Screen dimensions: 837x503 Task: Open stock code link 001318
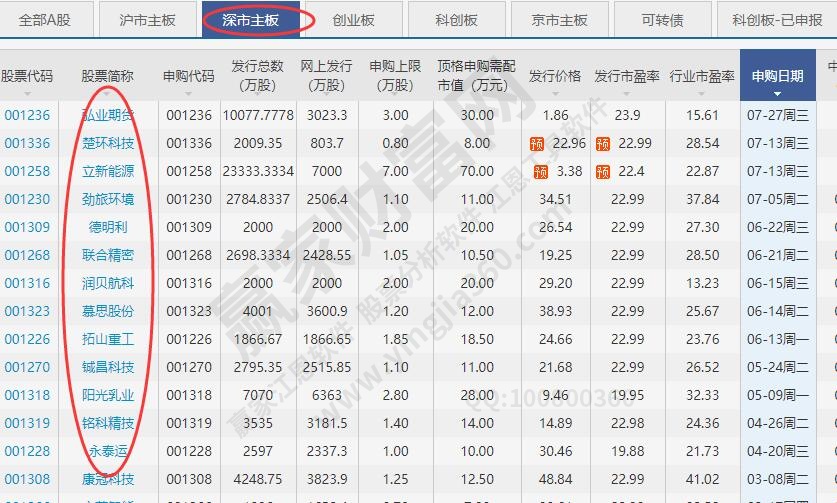(27, 395)
